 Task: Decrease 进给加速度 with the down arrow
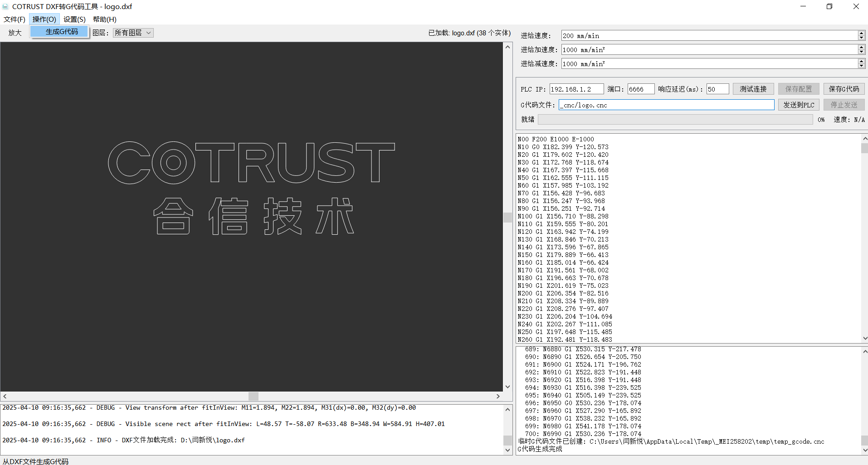tap(861, 52)
